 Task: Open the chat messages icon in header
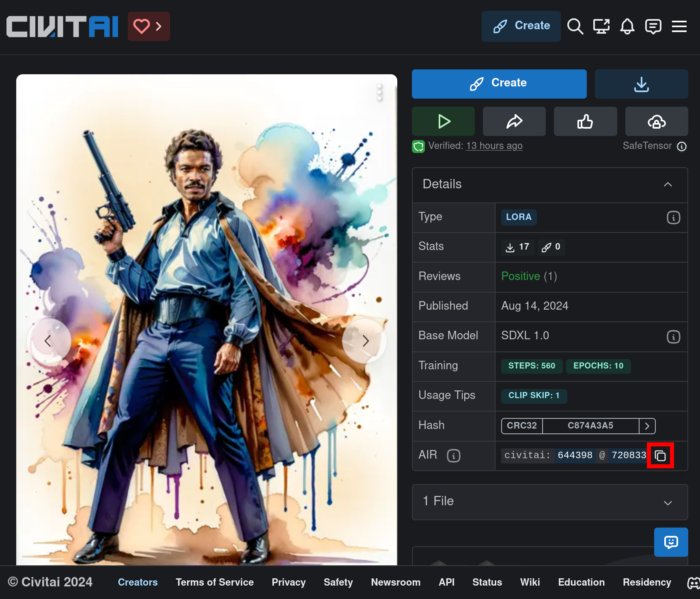653,26
